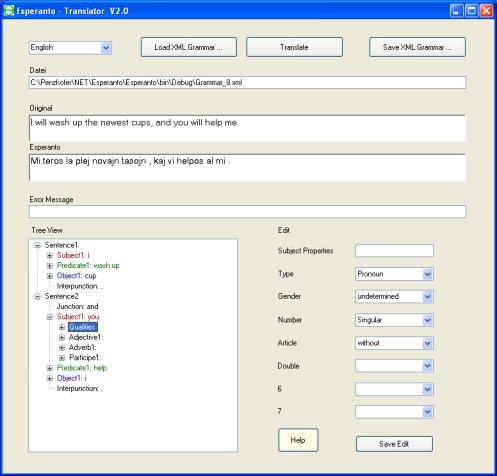Viewport: 497px width, 476px height.
Task: Expand the Adjective1 tree node
Action: 62,337
